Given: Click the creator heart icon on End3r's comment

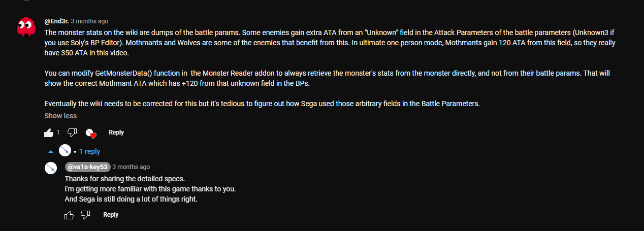Looking at the screenshot, I should pyautogui.click(x=91, y=133).
